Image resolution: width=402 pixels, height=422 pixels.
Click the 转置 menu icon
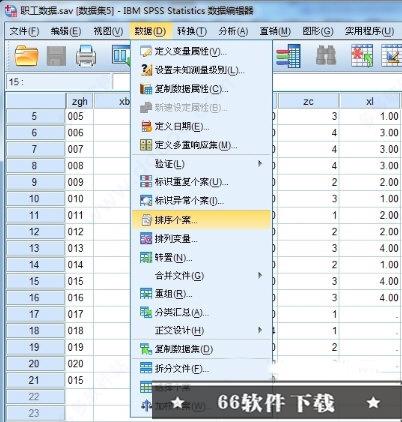point(146,257)
